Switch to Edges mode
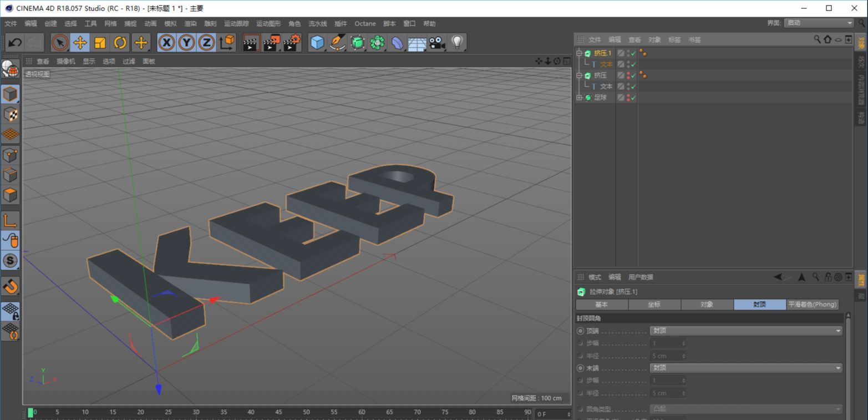Screen dimensions: 868x420 tap(10, 175)
